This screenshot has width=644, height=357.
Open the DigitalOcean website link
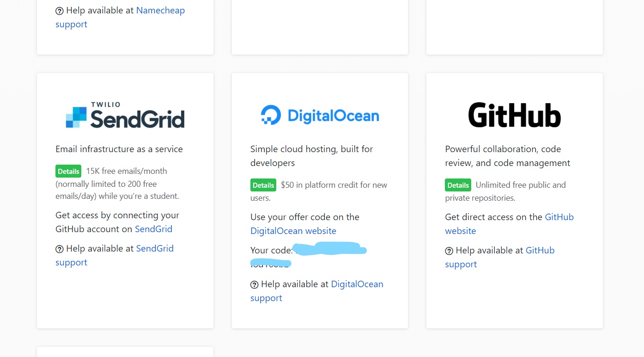[293, 231]
